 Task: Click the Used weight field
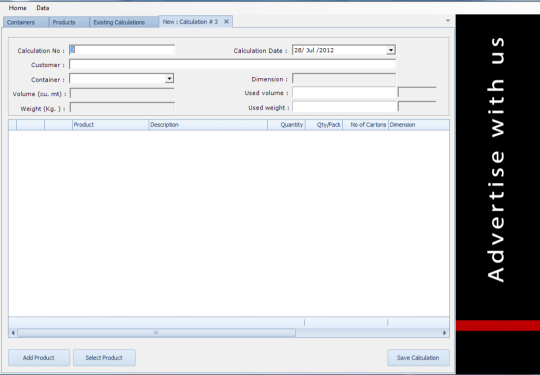pyautogui.click(x=344, y=107)
